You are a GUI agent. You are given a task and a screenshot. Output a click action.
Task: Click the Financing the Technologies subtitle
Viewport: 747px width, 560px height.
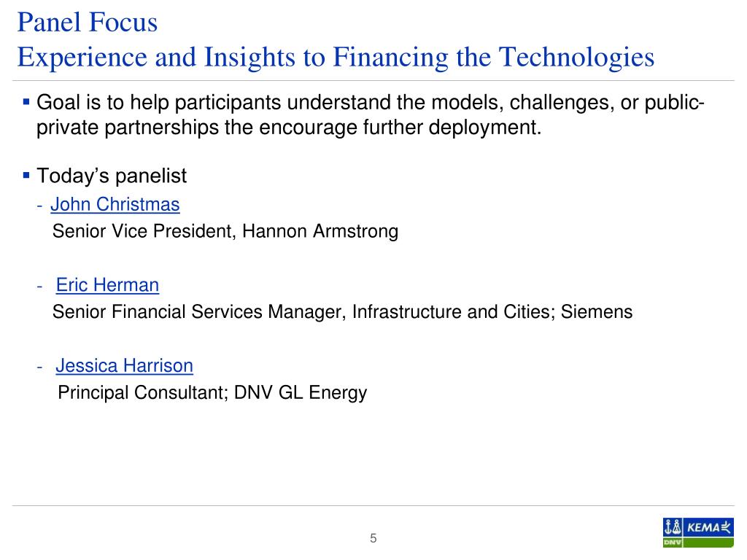(336, 57)
